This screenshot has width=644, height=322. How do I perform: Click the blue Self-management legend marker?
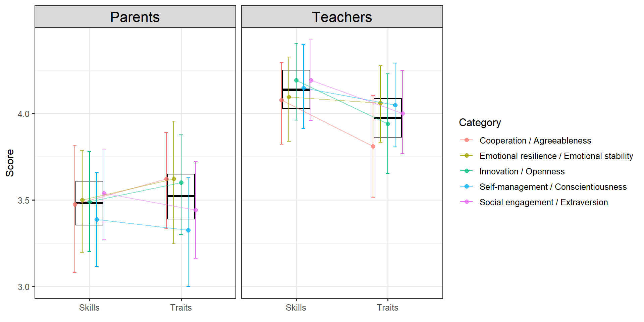[x=466, y=186]
